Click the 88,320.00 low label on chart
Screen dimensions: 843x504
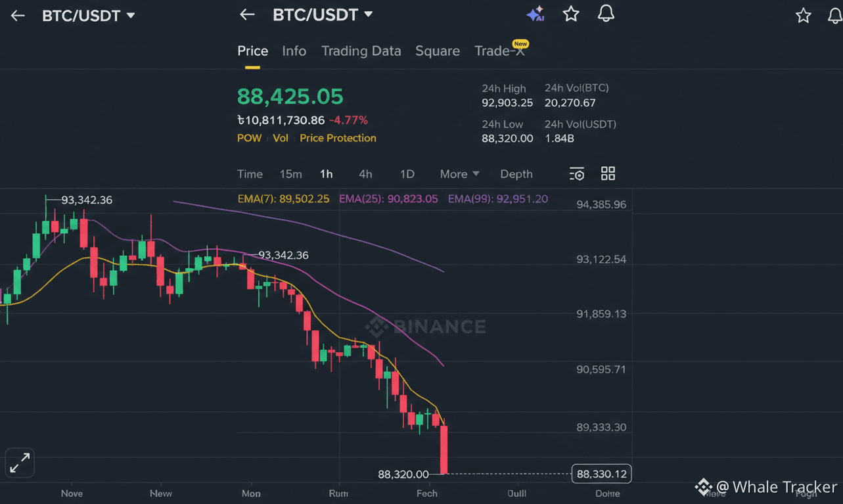(x=403, y=474)
